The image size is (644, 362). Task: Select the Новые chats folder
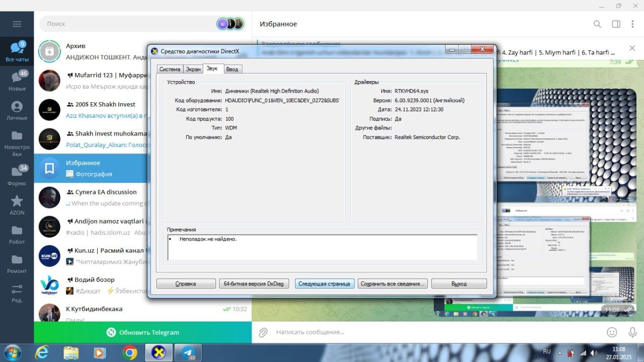pyautogui.click(x=17, y=81)
